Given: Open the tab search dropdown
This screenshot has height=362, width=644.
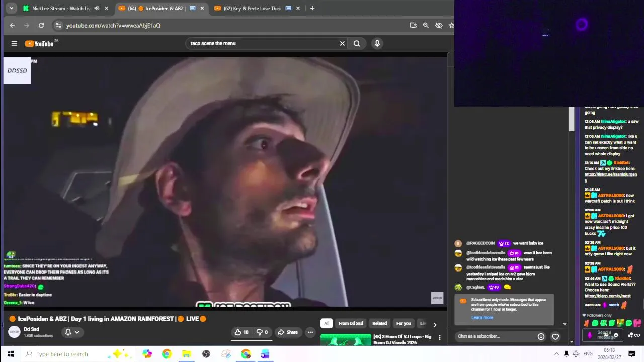Looking at the screenshot, I should pyautogui.click(x=11, y=8).
